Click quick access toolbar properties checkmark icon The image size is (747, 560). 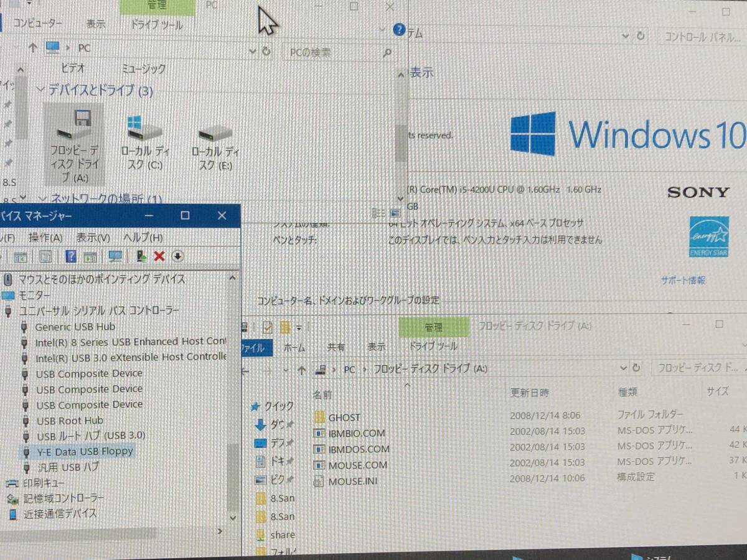[268, 327]
